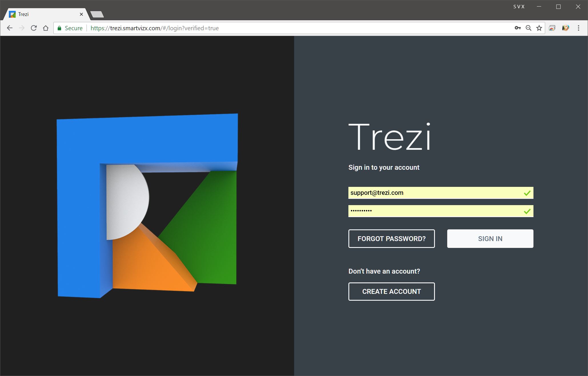Click into the password field
Viewport: 588px width, 376px height.
click(434, 211)
